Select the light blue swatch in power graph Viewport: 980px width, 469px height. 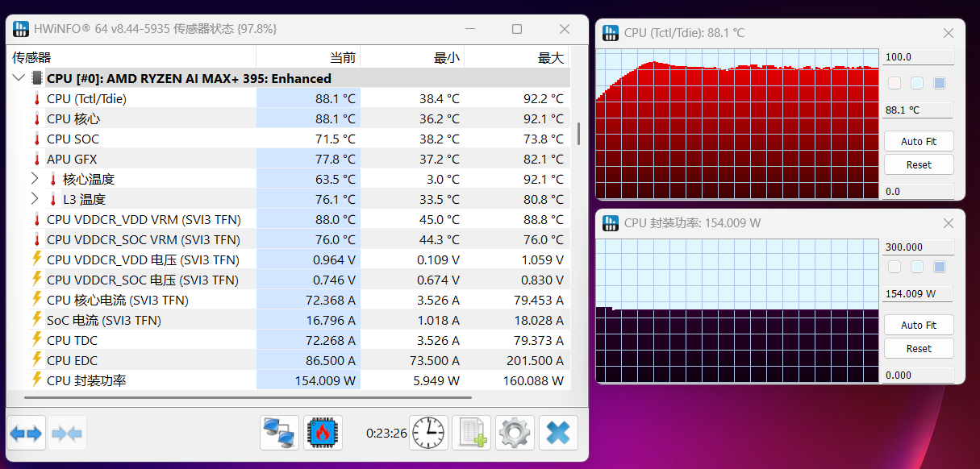click(x=917, y=267)
